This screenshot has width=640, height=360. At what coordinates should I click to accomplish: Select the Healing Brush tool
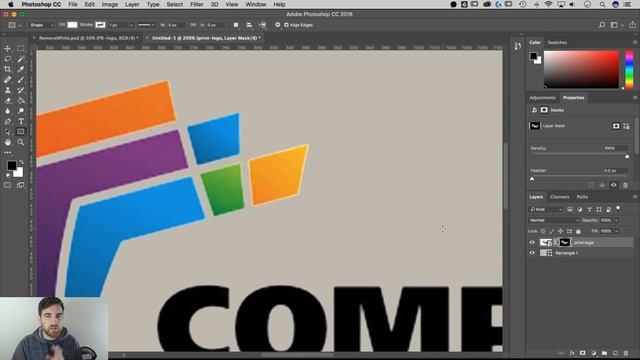coord(7,80)
